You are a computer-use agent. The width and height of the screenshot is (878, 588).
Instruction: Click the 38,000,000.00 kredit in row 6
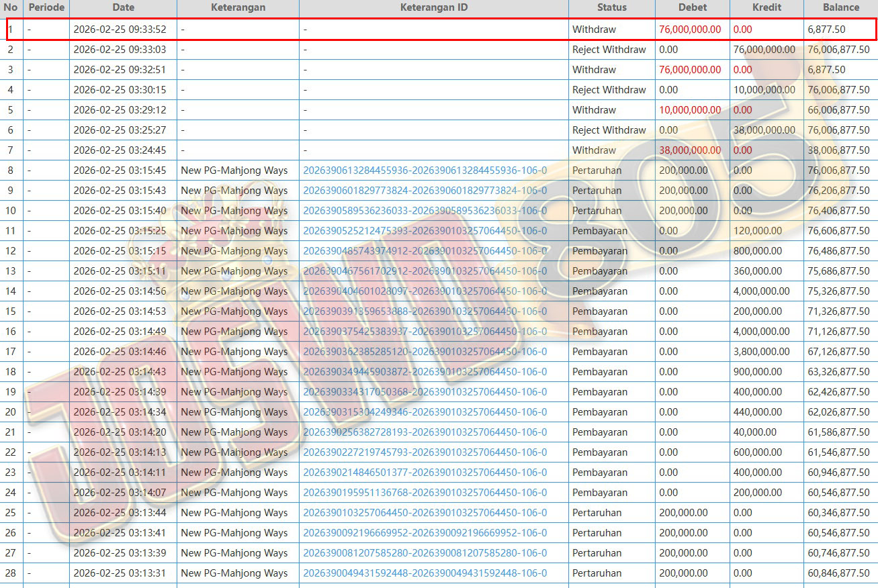(x=764, y=130)
